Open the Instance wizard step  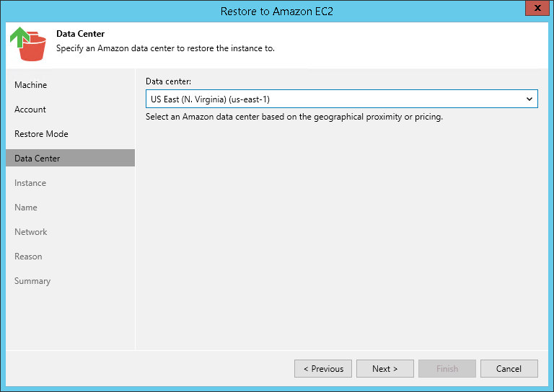(x=30, y=183)
